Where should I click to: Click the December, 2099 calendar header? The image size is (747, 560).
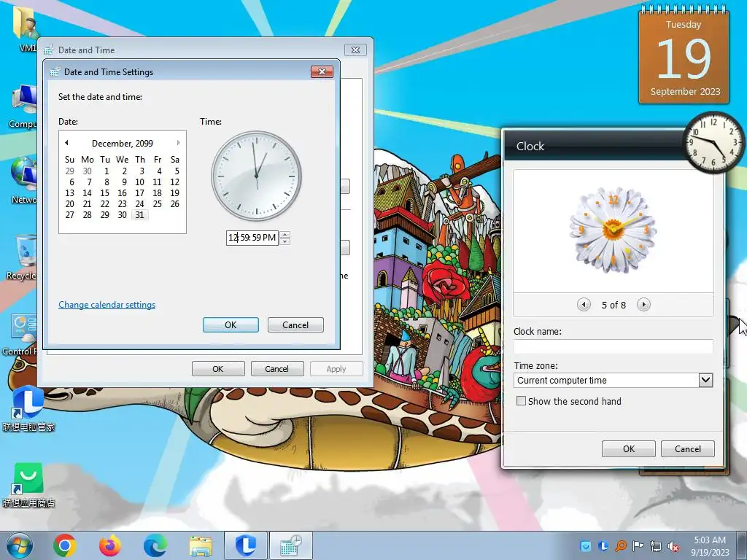tap(123, 144)
